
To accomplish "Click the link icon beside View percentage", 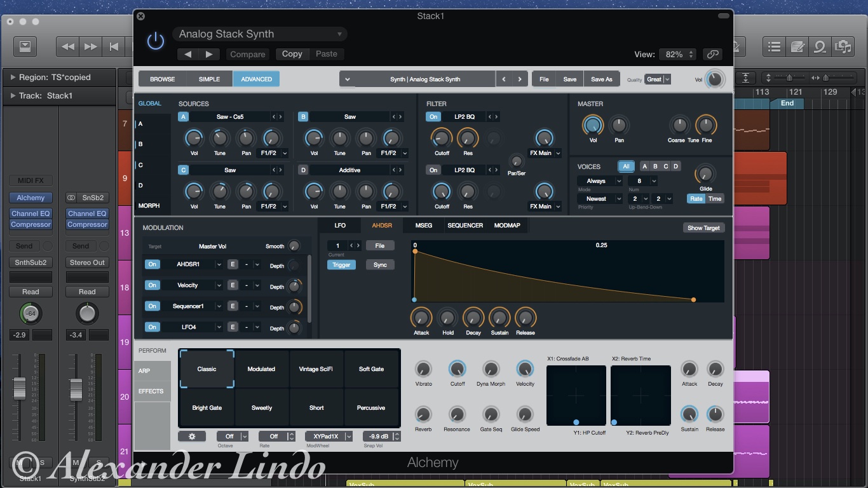I will click(x=714, y=55).
